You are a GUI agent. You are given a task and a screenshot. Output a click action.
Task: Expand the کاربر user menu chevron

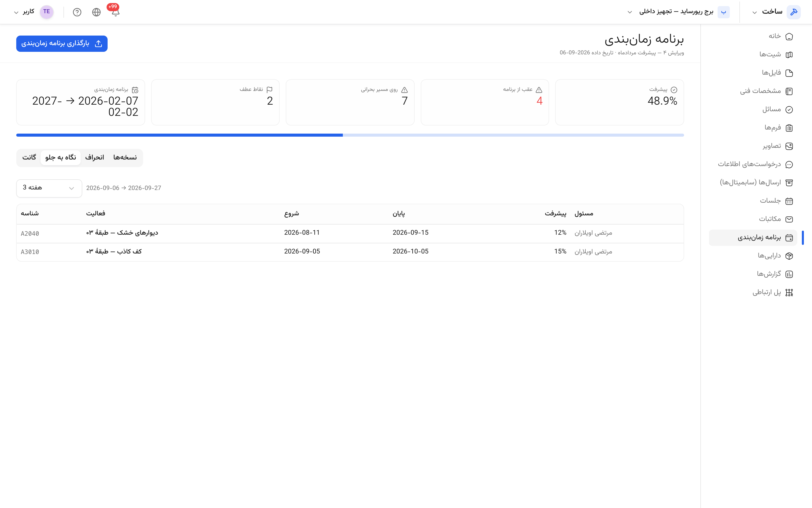(16, 12)
